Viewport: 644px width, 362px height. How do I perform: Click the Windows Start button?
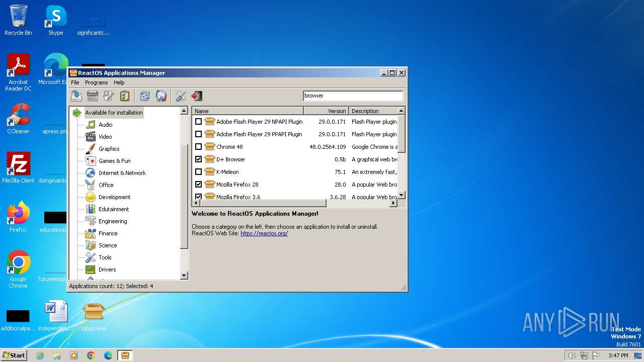[14, 355]
